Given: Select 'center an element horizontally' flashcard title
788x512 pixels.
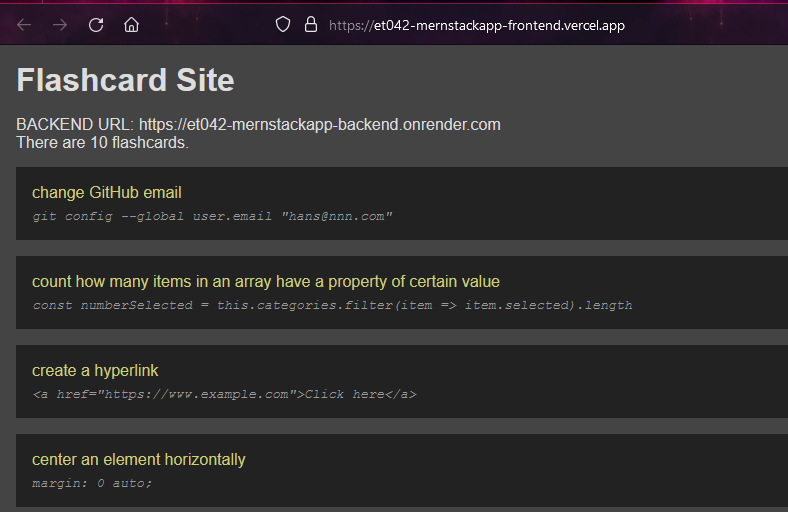Looking at the screenshot, I should [139, 459].
